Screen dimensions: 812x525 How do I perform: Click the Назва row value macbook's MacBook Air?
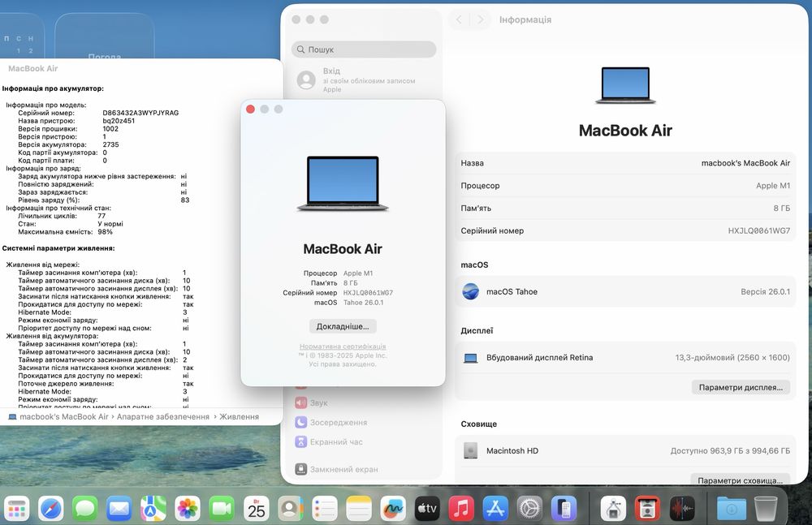click(745, 163)
